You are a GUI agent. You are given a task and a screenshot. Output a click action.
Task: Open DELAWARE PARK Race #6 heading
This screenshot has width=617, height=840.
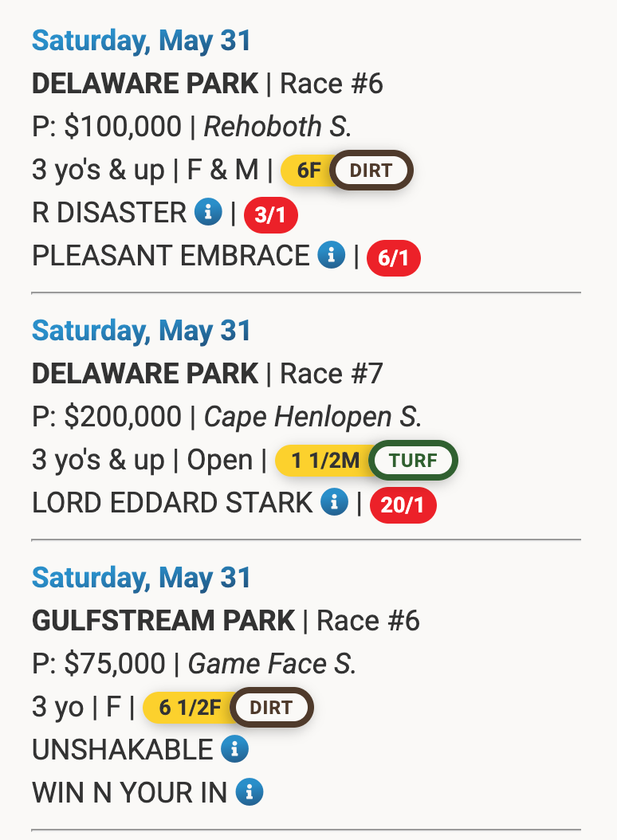pos(207,84)
